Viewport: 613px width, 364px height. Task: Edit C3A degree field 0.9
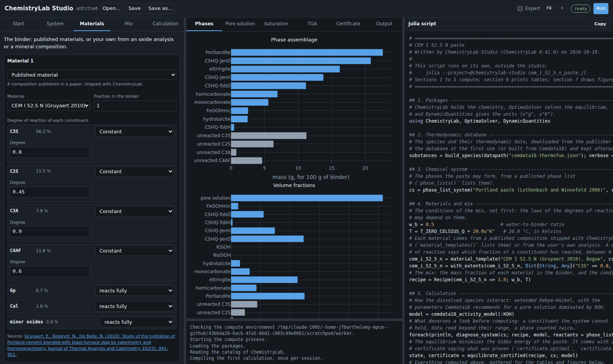50,231
